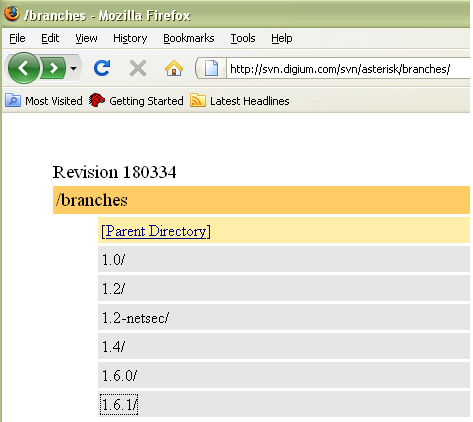Click the green Back arrow button
473x422 pixels.
[23, 68]
